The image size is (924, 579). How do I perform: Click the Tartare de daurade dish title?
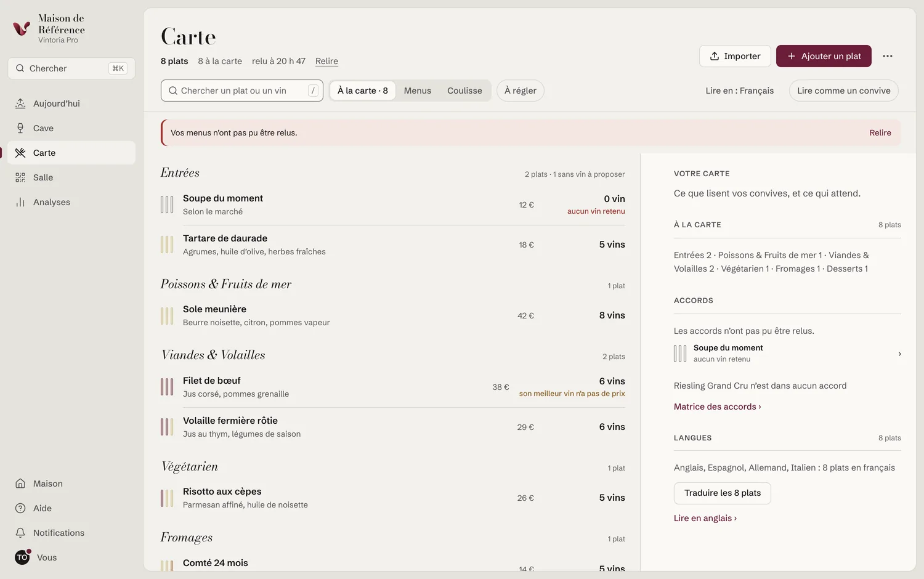[x=225, y=238]
